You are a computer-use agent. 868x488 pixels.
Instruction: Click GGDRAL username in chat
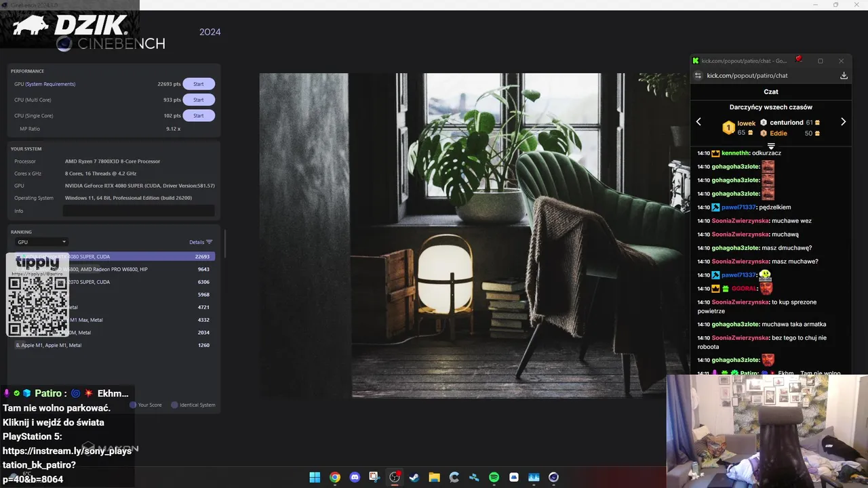(x=743, y=289)
